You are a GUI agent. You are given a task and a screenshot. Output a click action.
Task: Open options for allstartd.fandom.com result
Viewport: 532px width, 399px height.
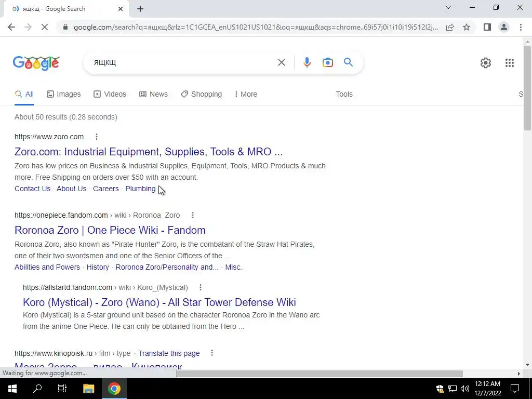point(201,287)
